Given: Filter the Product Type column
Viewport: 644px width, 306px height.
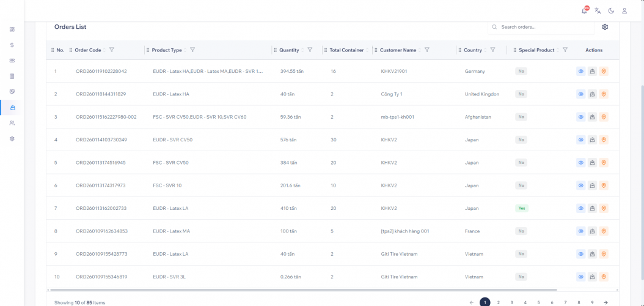Looking at the screenshot, I should (x=192, y=50).
